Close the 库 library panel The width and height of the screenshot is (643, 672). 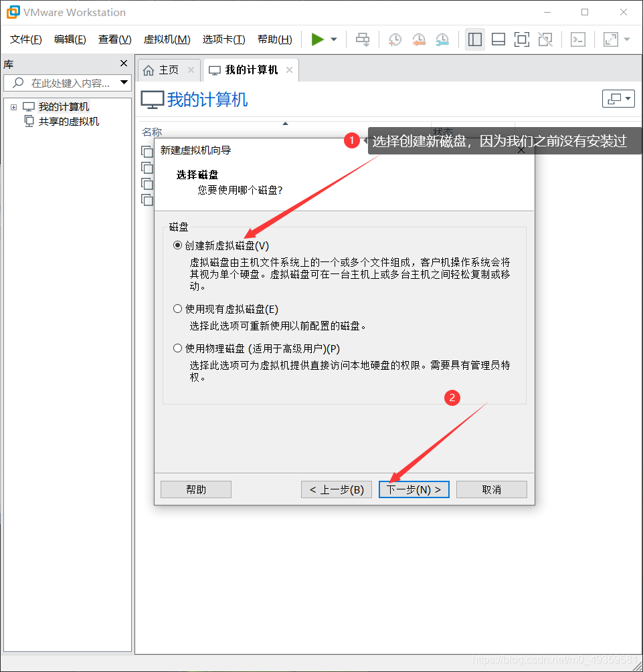pos(124,64)
